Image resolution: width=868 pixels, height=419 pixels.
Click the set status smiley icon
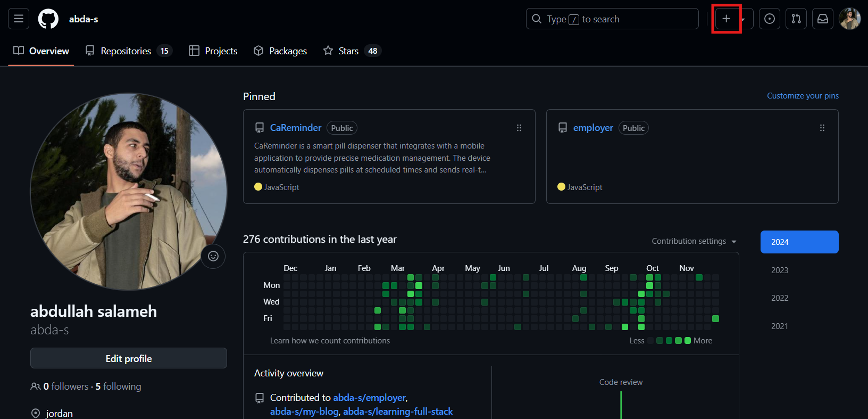tap(213, 257)
